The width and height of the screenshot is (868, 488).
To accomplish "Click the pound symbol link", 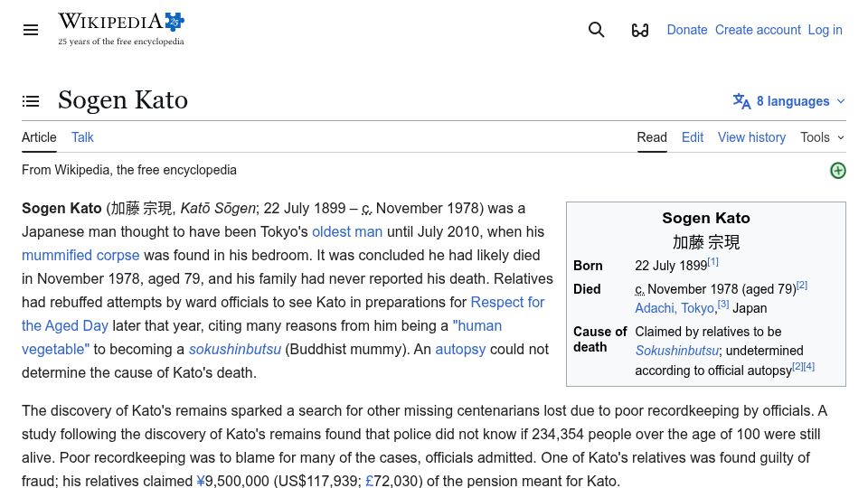I will [x=369, y=481].
